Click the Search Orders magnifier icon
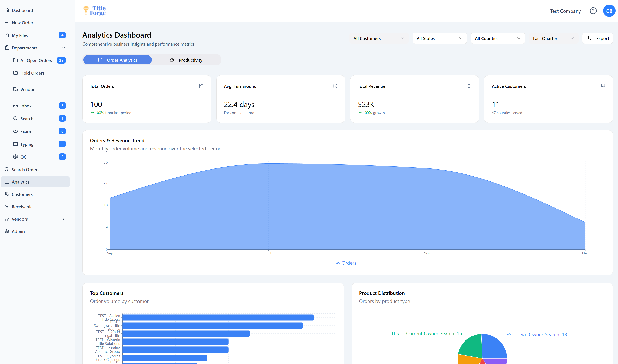This screenshot has height=364, width=618. point(7,169)
